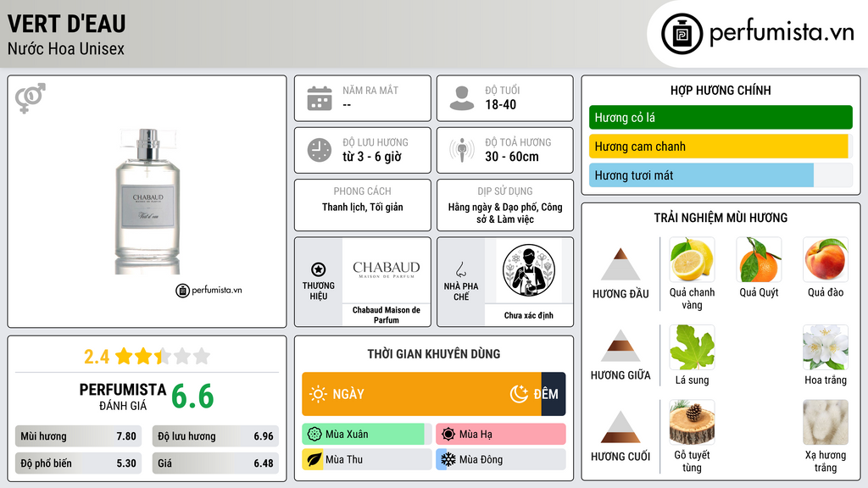
Task: Click the Hương giữa pyramid icon
Action: [620, 346]
